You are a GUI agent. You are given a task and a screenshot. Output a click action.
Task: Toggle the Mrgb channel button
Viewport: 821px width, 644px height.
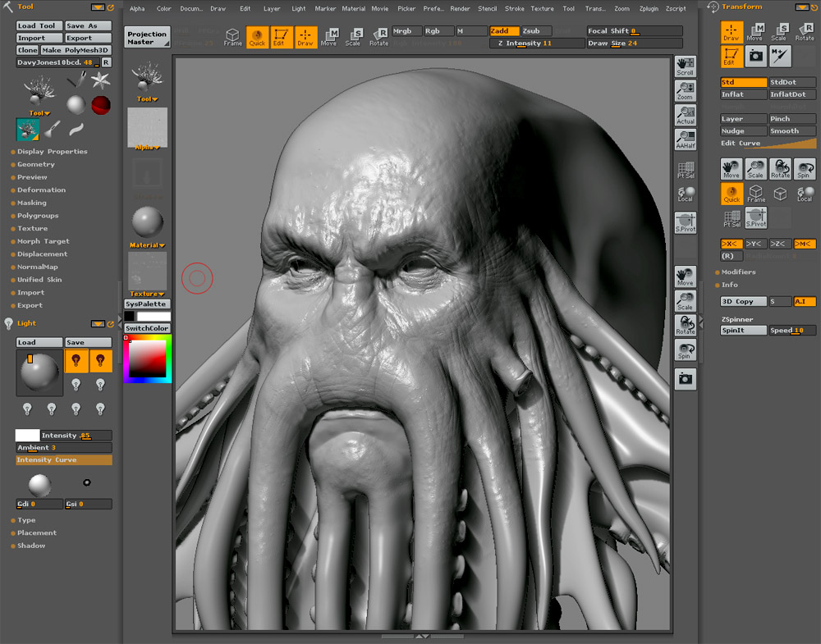pos(406,31)
